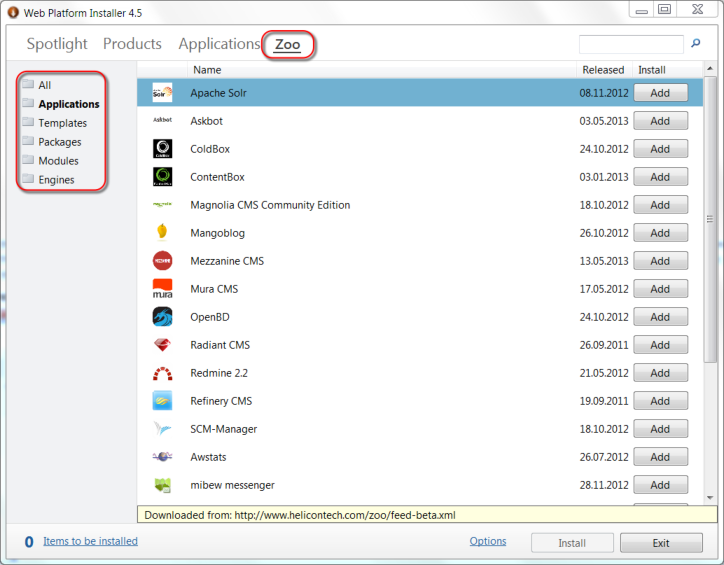Click the Radiant CMS ruby icon
724x565 pixels.
[x=162, y=345]
